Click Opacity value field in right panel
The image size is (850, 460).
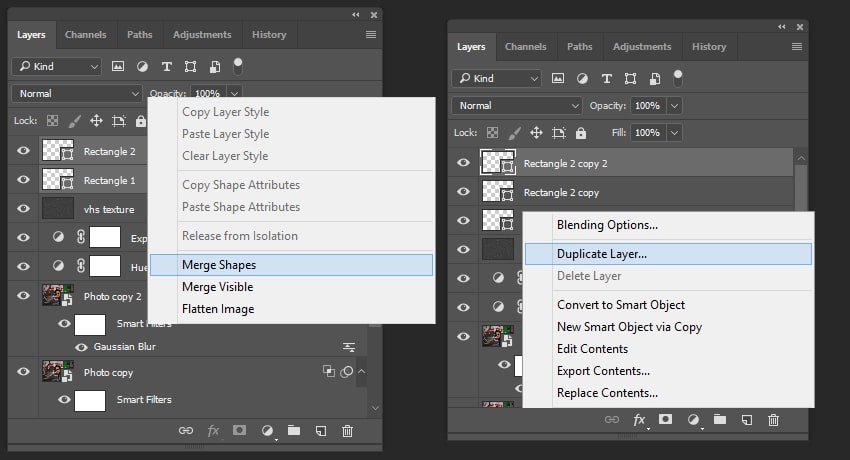647,105
